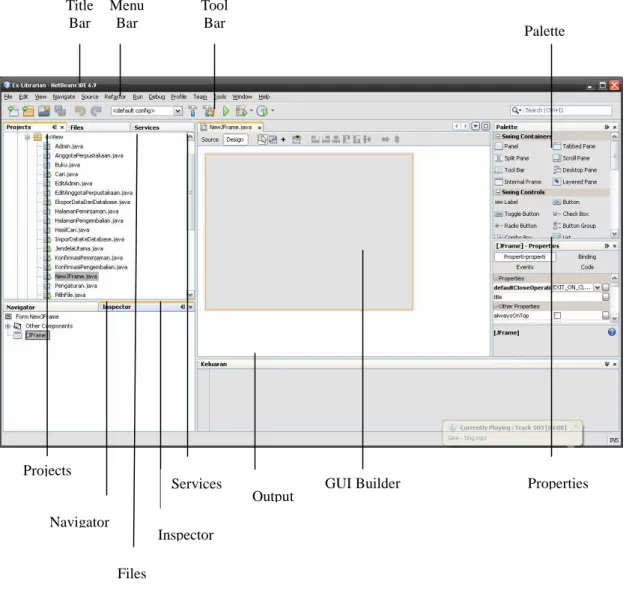Pick Split Pane from the Palette
This screenshot has width=626, height=594.
[512, 158]
